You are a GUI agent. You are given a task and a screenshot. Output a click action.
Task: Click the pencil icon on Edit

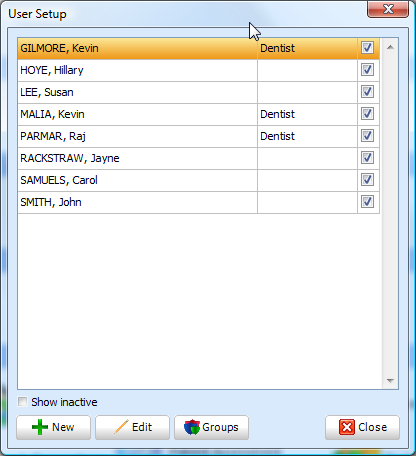click(x=121, y=427)
